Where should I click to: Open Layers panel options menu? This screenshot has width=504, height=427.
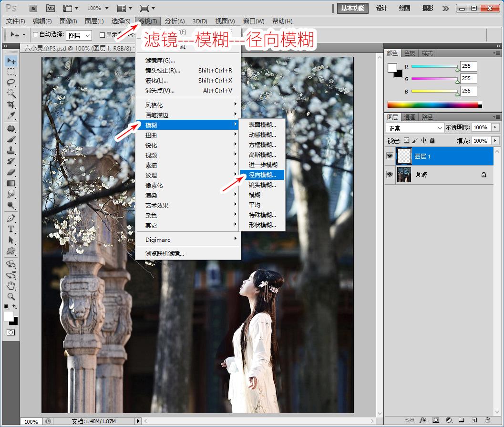tap(496, 117)
